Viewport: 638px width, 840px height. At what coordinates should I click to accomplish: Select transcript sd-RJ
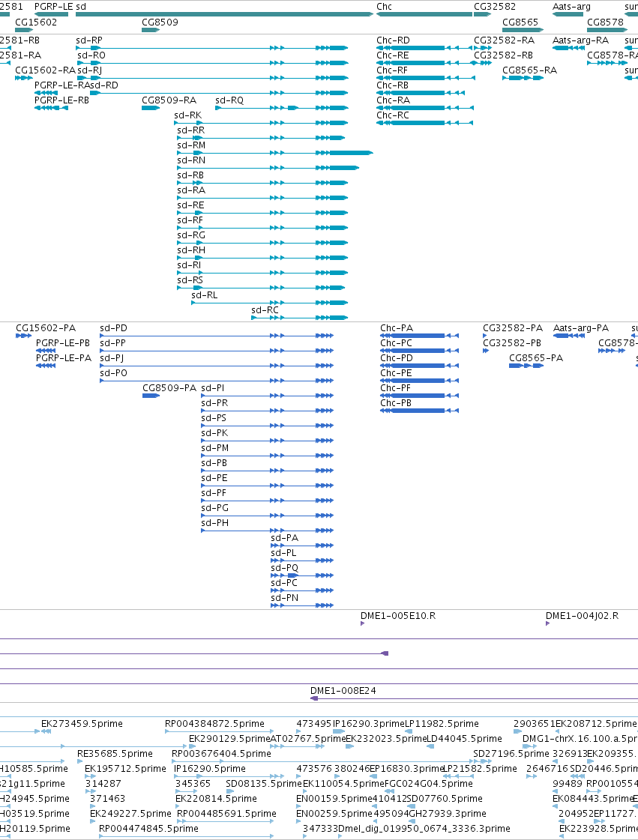[211, 78]
